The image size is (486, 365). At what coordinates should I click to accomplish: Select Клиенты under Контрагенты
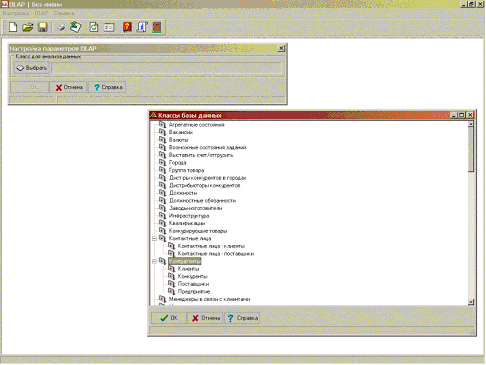[x=189, y=269]
